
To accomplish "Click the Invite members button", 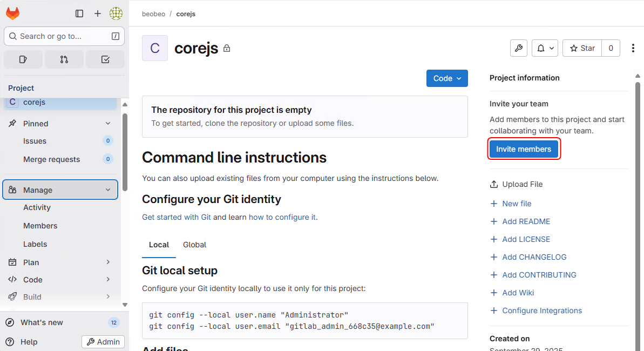I will (524, 149).
